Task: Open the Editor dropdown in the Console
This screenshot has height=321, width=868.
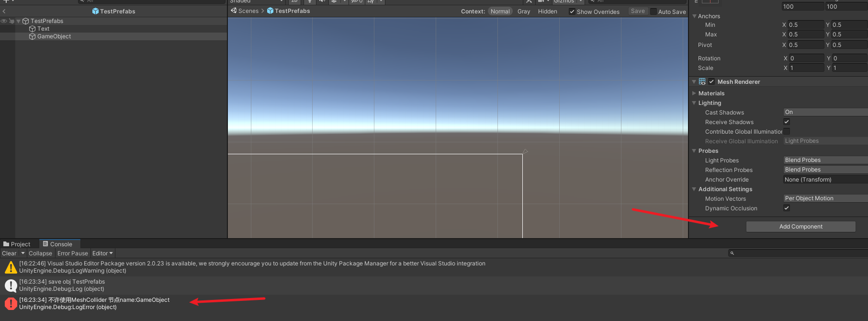Action: click(102, 253)
